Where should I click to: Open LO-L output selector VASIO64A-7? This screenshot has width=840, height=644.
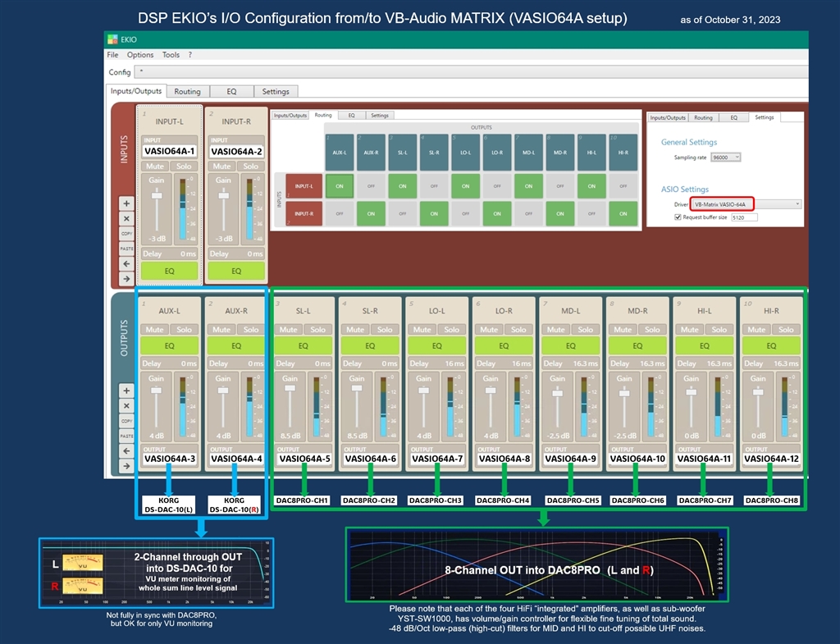pos(436,459)
